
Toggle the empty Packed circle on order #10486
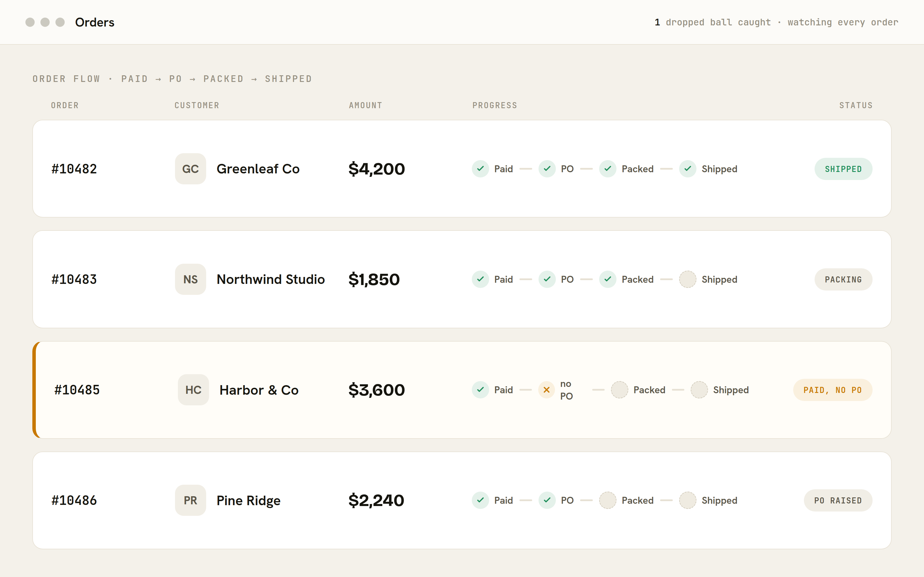pyautogui.click(x=608, y=500)
